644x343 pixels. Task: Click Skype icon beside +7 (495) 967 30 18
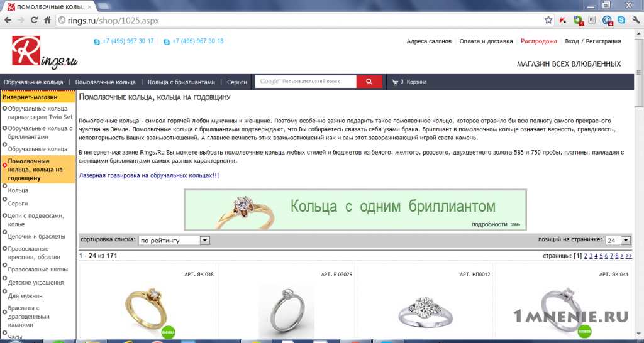167,42
